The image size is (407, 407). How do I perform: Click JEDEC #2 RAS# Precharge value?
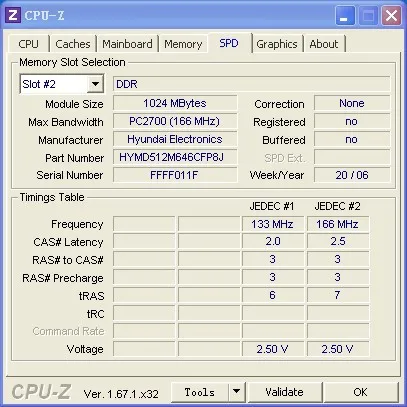(x=338, y=277)
